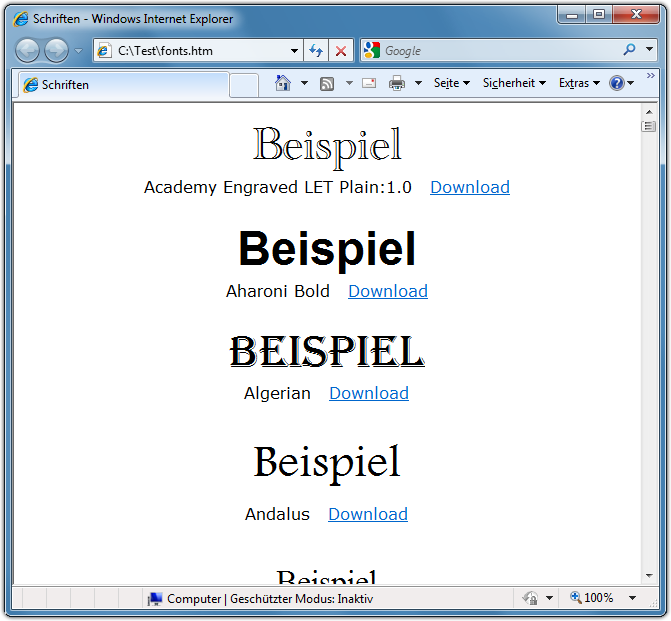The width and height of the screenshot is (671, 621).
Task: Click Download link for Algerian
Action: pyautogui.click(x=369, y=393)
